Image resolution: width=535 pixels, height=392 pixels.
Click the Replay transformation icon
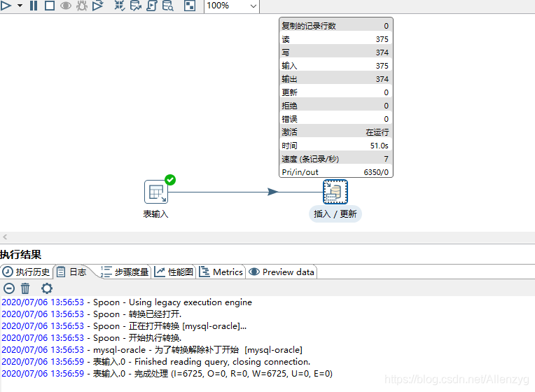point(98,6)
